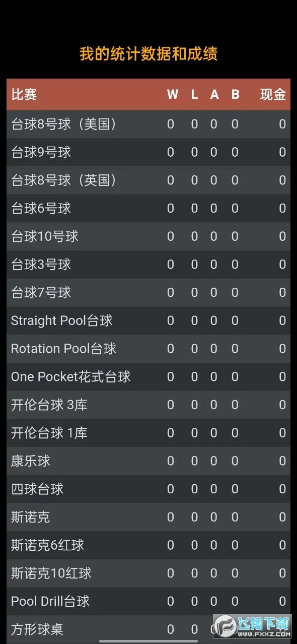
Task: Select the 台球6号球 game row
Action: tap(40, 208)
